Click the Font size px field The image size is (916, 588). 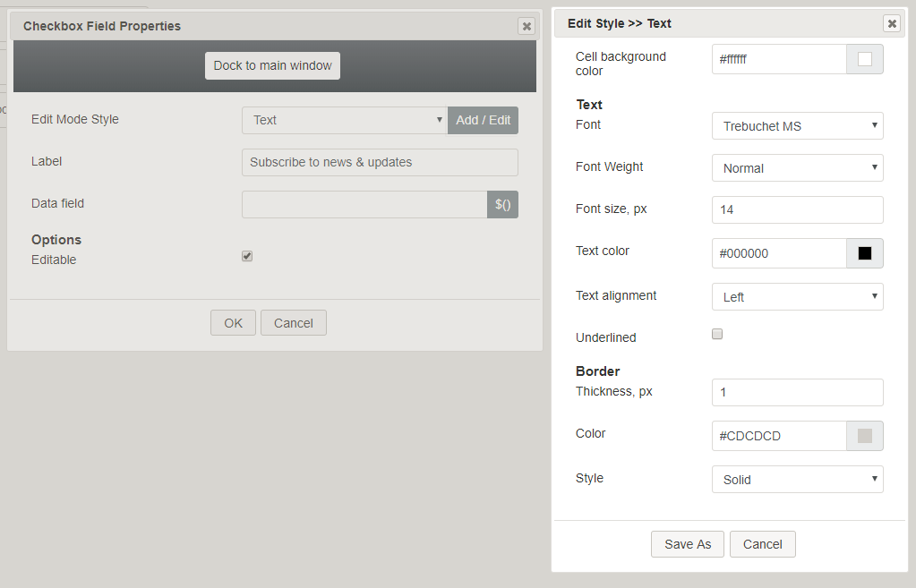click(798, 209)
